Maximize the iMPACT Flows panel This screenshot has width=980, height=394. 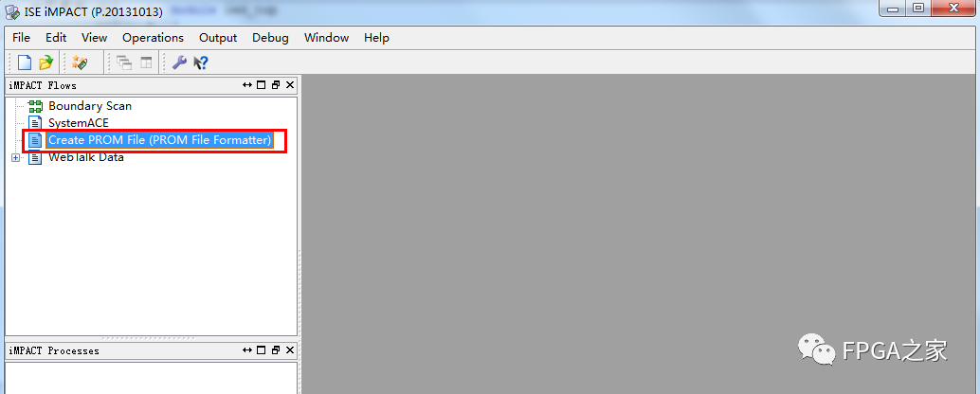coord(262,85)
